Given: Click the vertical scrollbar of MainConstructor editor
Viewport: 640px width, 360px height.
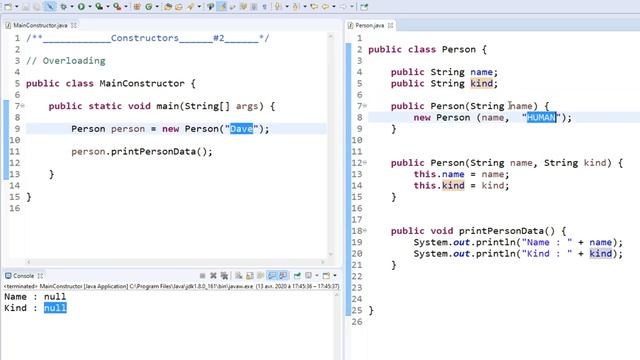Looking at the screenshot, I should click(331, 145).
